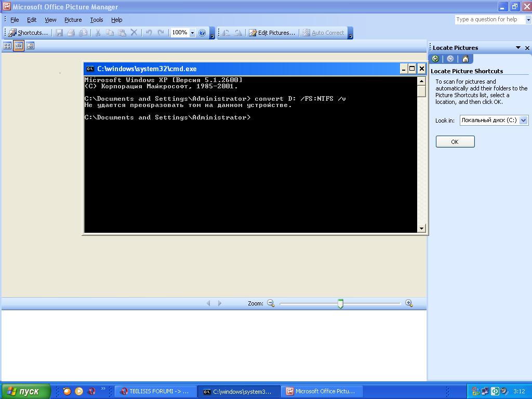532x399 pixels.
Task: Open the Tools menu
Action: 97,20
